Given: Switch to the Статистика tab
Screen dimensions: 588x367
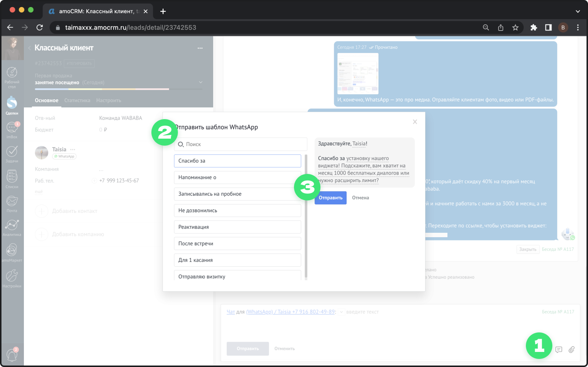Looking at the screenshot, I should 77,100.
